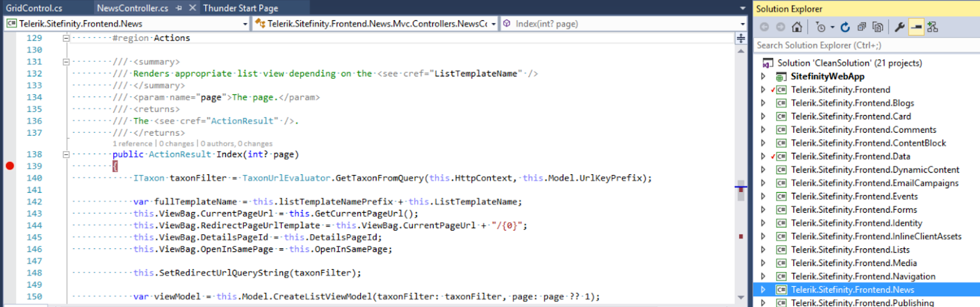Click '0 authors, 0 changes' CodeLens link
The width and height of the screenshot is (980, 307).
(236, 144)
